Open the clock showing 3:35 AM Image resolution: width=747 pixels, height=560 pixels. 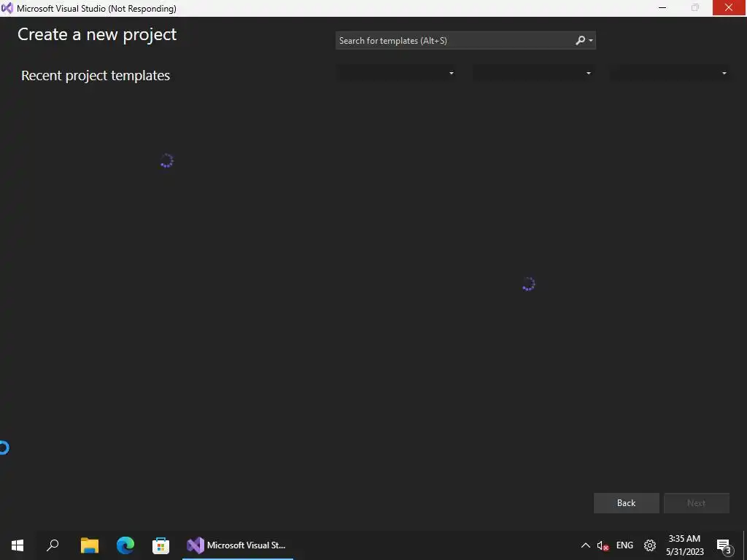point(684,545)
